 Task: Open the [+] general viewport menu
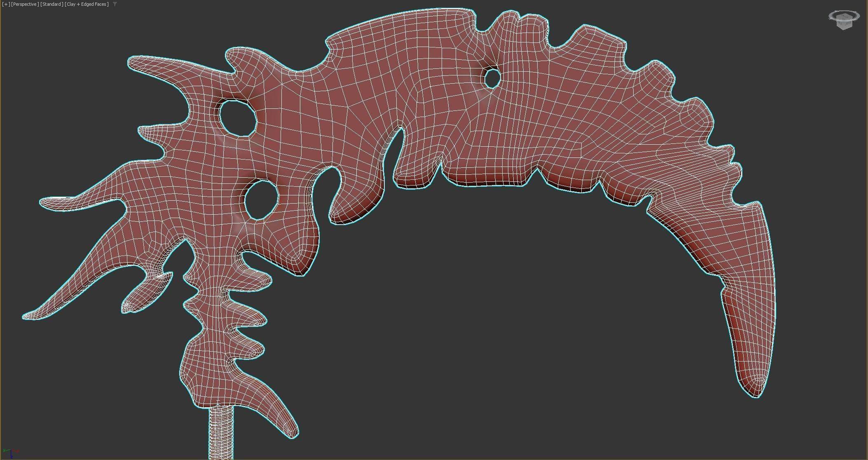[6, 4]
